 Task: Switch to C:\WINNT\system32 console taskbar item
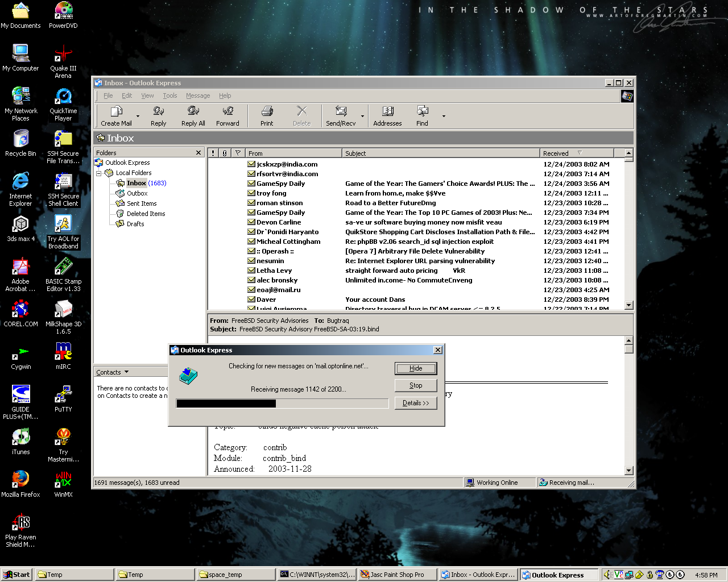[x=317, y=575]
